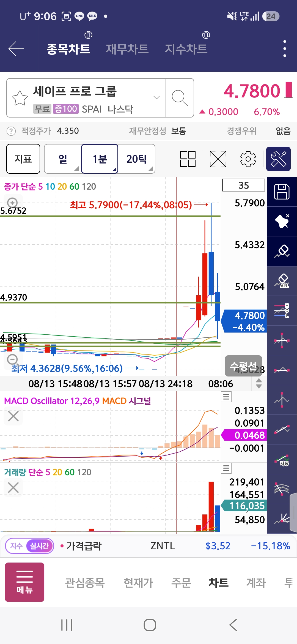Go to 계좌 bottom tab
The image size is (297, 644).
pyautogui.click(x=256, y=583)
